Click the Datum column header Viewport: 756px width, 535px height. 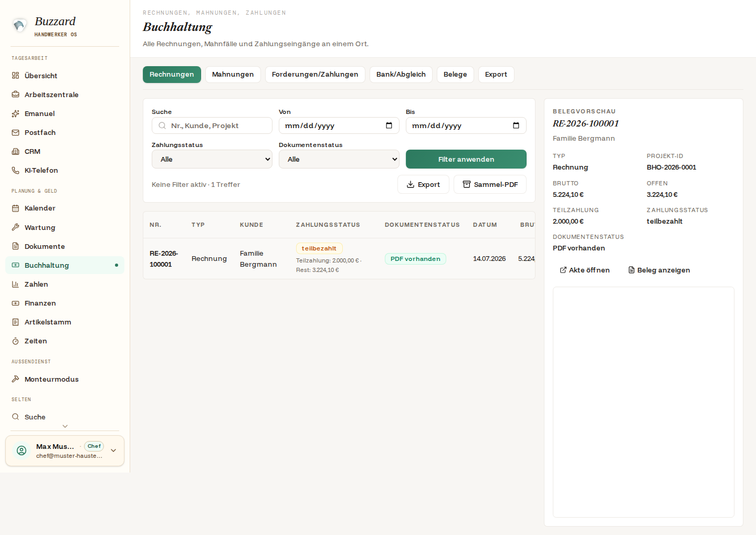pyautogui.click(x=485, y=225)
